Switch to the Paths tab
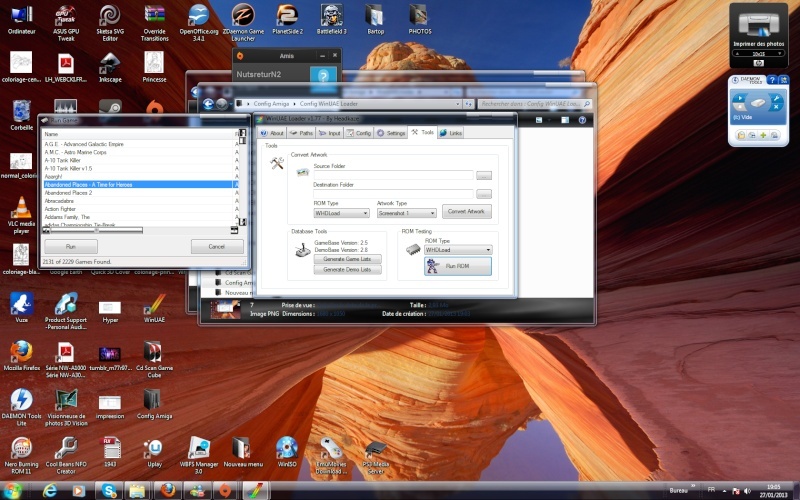This screenshot has width=800, height=500. (301, 133)
